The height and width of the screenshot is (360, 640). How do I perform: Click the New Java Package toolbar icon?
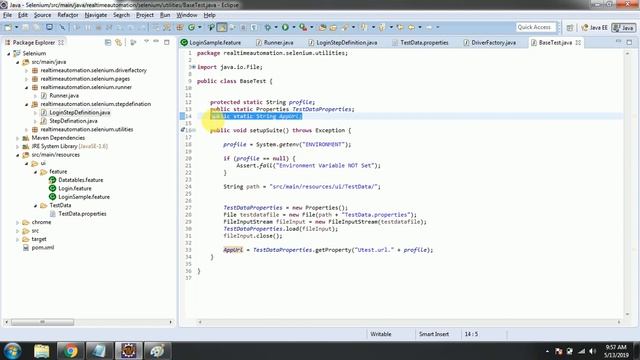tap(180, 27)
